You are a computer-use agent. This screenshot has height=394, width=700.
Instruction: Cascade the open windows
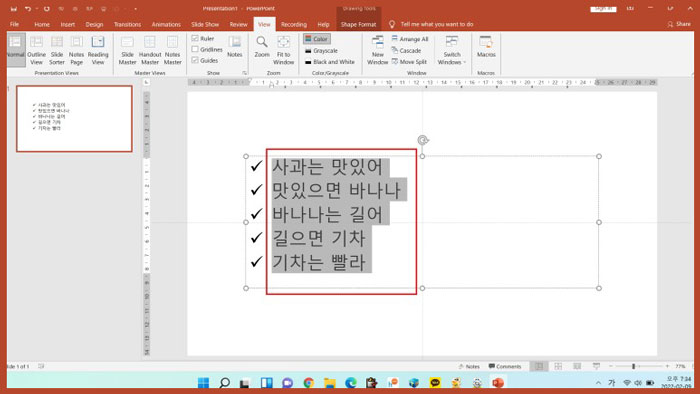[x=406, y=50]
